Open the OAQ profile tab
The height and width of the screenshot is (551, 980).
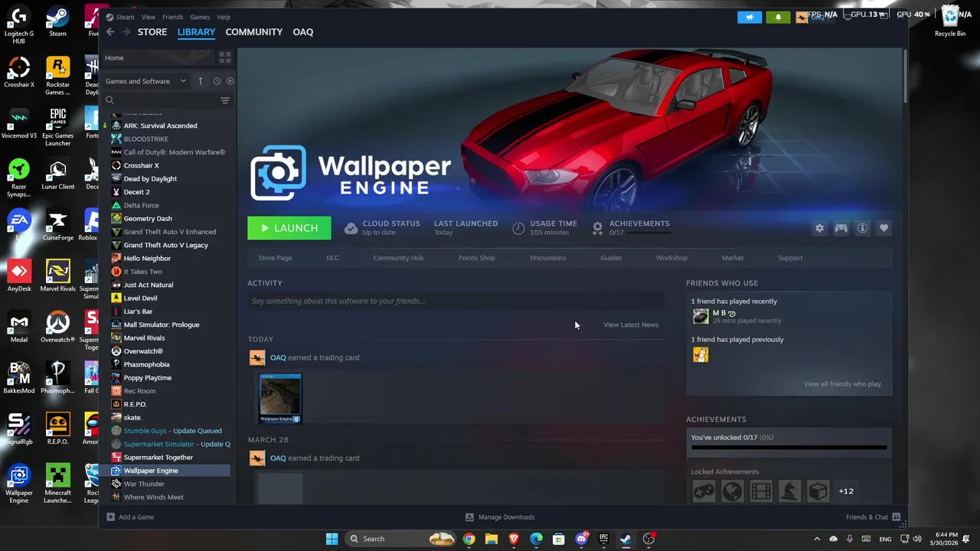[303, 32]
